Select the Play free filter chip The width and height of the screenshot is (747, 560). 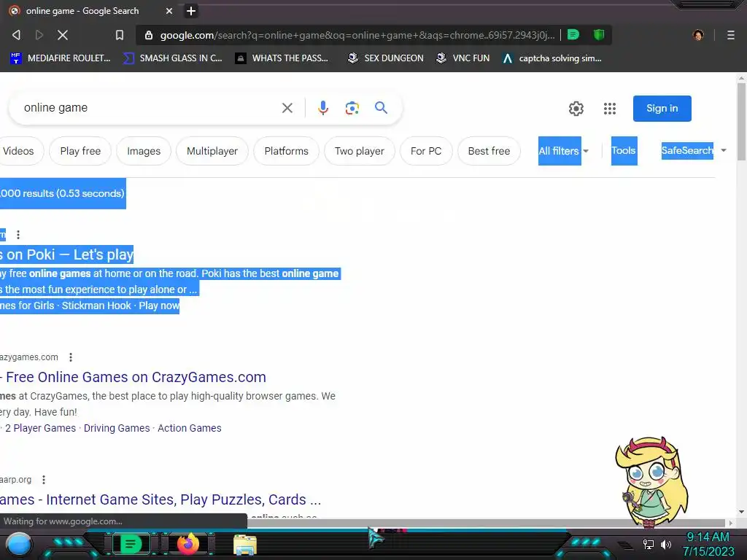pos(80,151)
